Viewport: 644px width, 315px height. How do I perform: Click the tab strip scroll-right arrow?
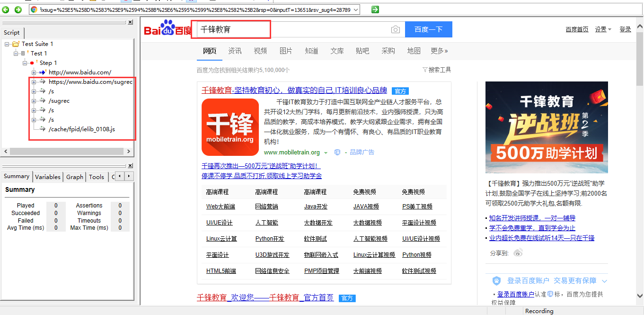tap(129, 176)
